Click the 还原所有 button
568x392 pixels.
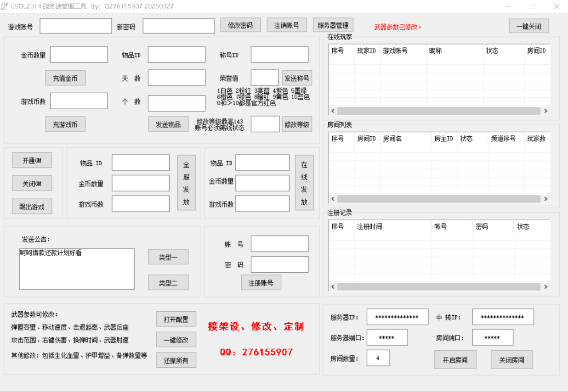tap(176, 360)
